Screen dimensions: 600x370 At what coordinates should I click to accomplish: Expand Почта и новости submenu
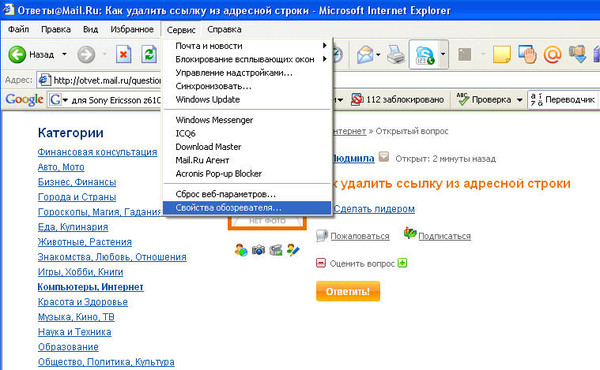point(247,46)
